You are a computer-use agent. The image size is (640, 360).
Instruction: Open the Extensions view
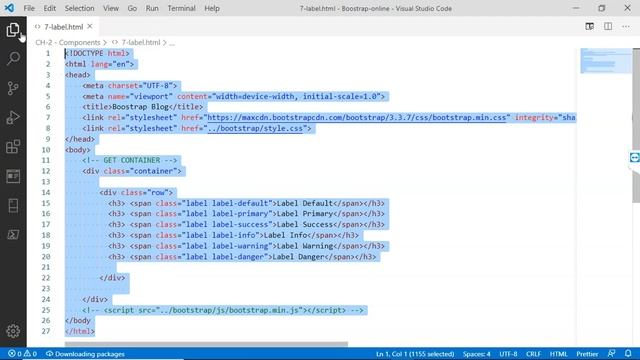(13, 147)
